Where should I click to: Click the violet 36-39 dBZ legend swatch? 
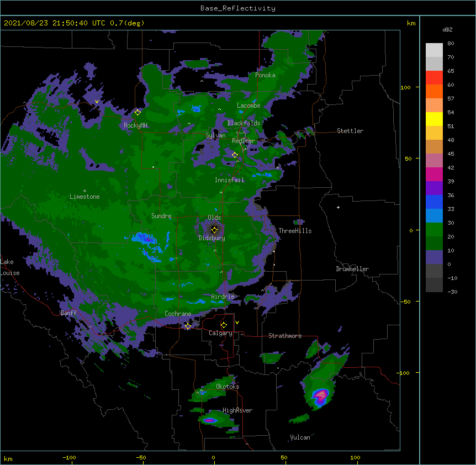(434, 188)
